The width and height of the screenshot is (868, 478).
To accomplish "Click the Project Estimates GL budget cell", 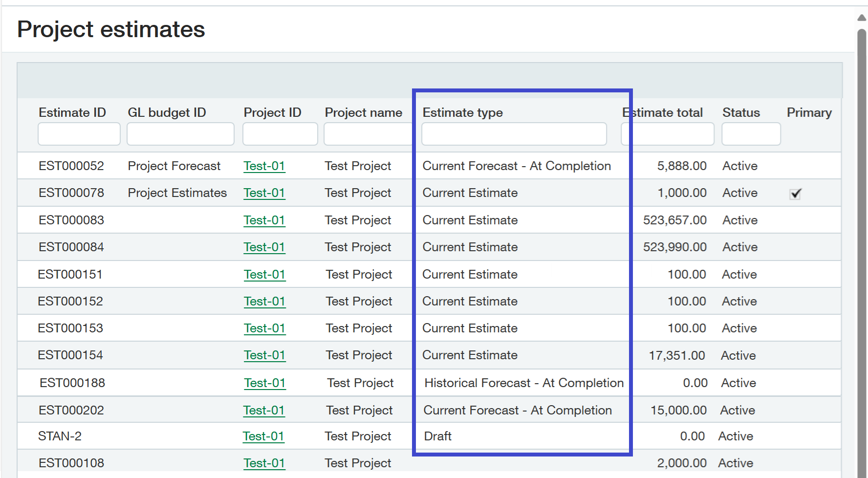I will (x=177, y=193).
